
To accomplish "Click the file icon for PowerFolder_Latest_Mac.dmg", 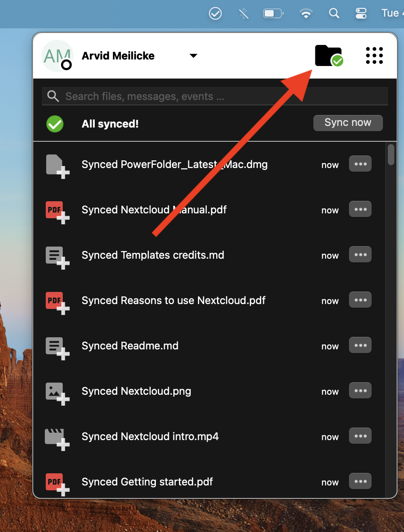I will (x=57, y=166).
